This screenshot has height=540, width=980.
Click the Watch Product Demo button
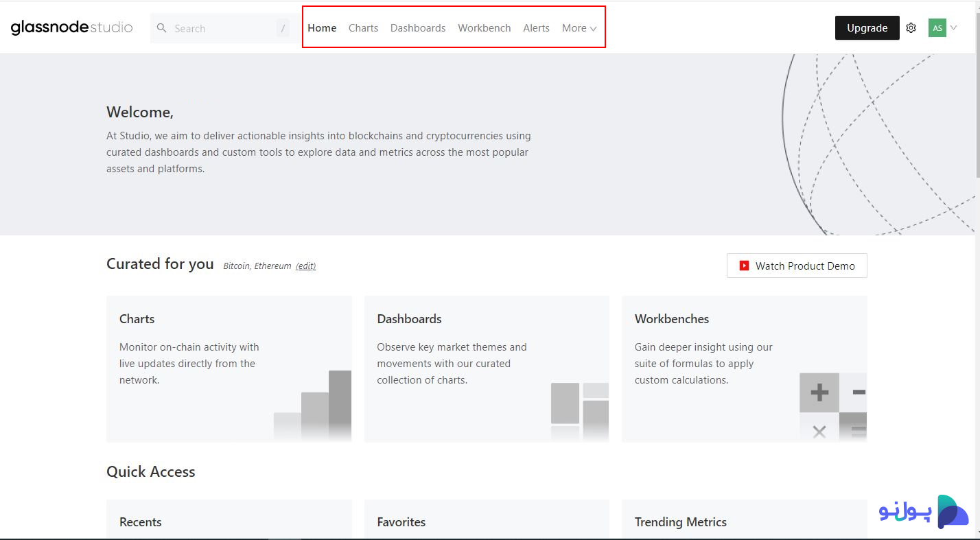click(x=797, y=266)
